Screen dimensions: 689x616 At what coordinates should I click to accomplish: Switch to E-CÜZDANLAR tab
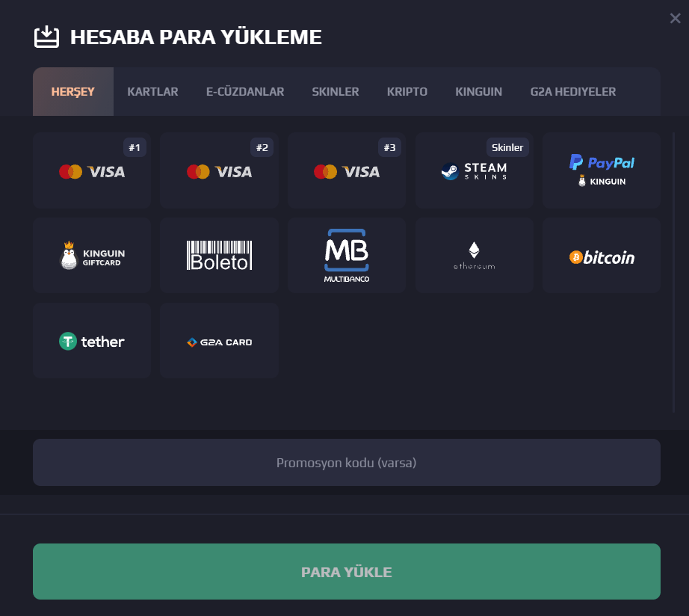coord(245,91)
